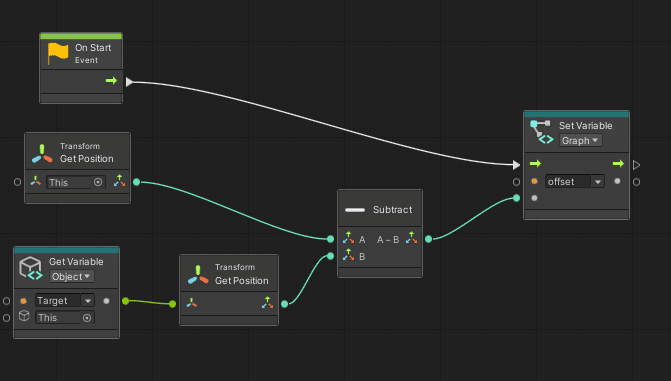The image size is (671, 381).
Task: Click the white trigger output port of On Start
Action: click(129, 82)
